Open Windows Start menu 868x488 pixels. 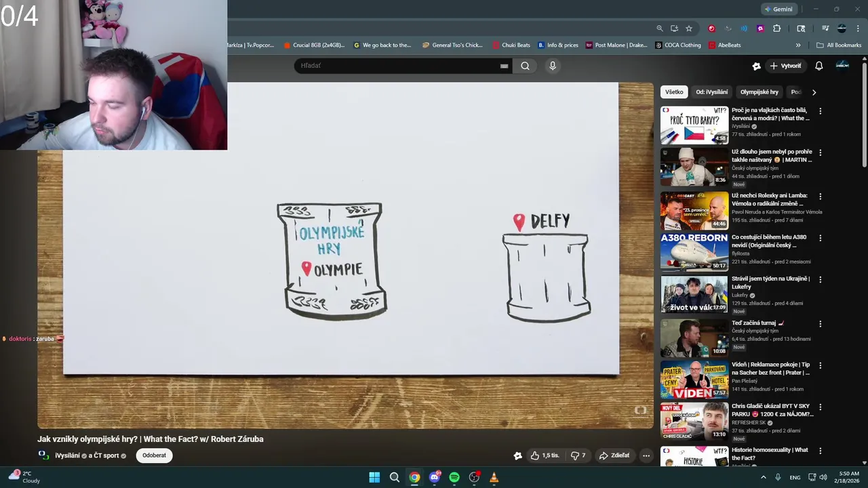click(x=374, y=477)
